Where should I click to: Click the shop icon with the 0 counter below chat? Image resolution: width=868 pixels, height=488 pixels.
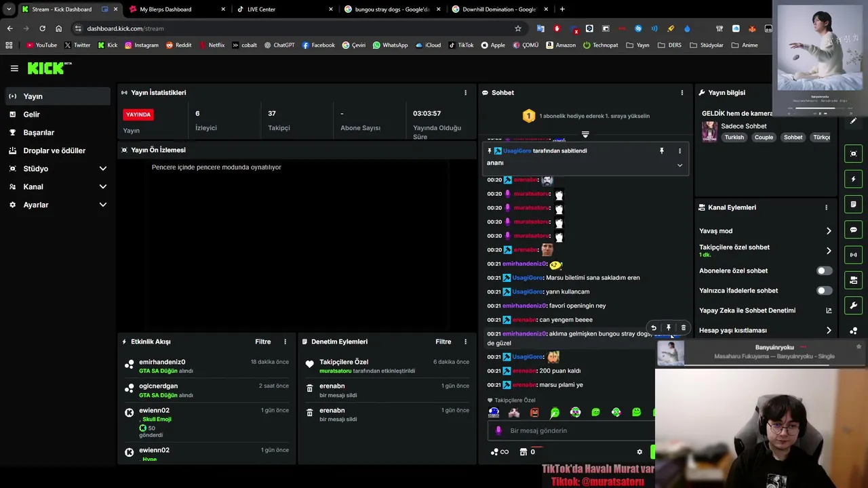pyautogui.click(x=524, y=452)
